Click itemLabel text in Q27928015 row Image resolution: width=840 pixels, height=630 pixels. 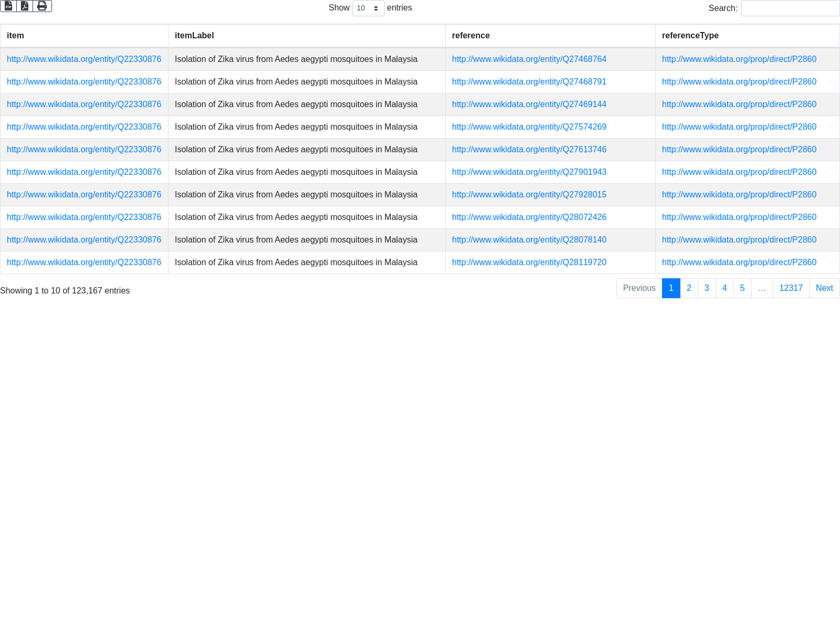click(296, 195)
